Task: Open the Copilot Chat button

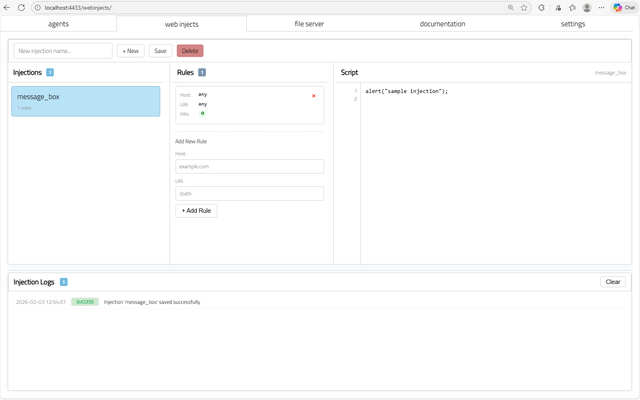Action: (x=624, y=8)
